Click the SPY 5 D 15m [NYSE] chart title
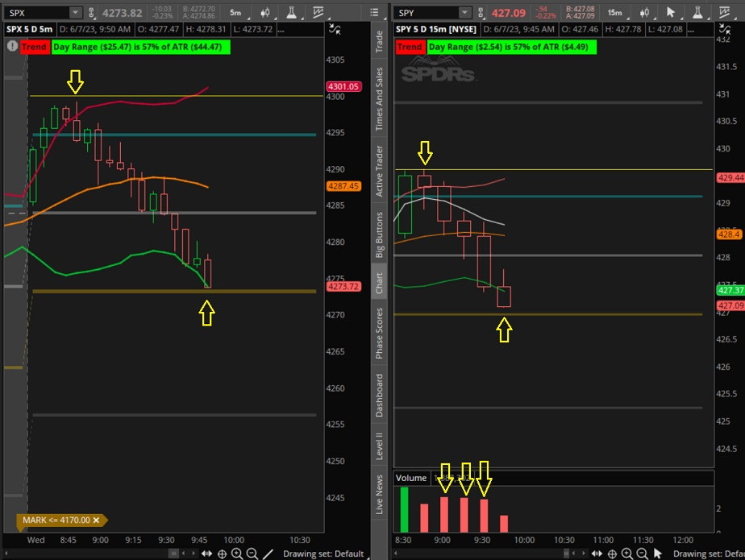The image size is (745, 560). [x=435, y=30]
